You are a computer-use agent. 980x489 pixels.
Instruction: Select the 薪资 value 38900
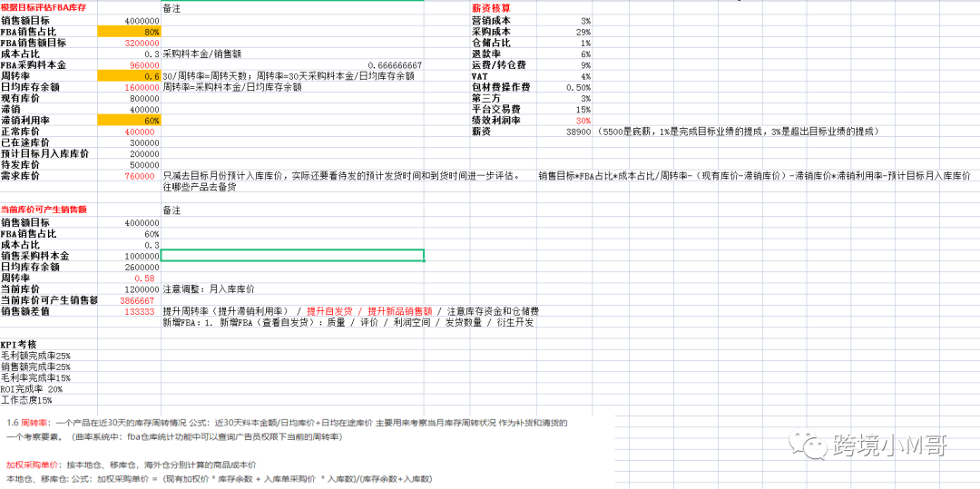[565, 132]
